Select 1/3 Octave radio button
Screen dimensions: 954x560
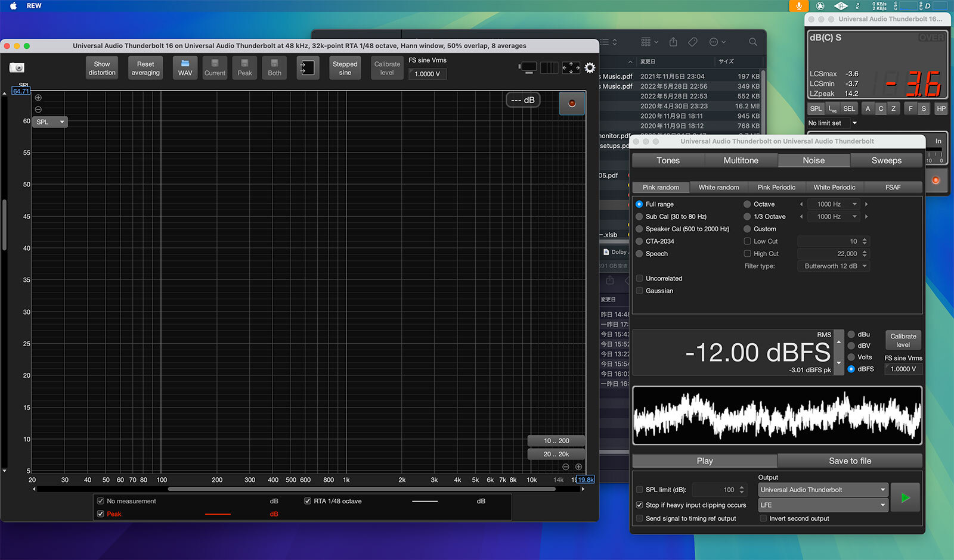coord(747,217)
